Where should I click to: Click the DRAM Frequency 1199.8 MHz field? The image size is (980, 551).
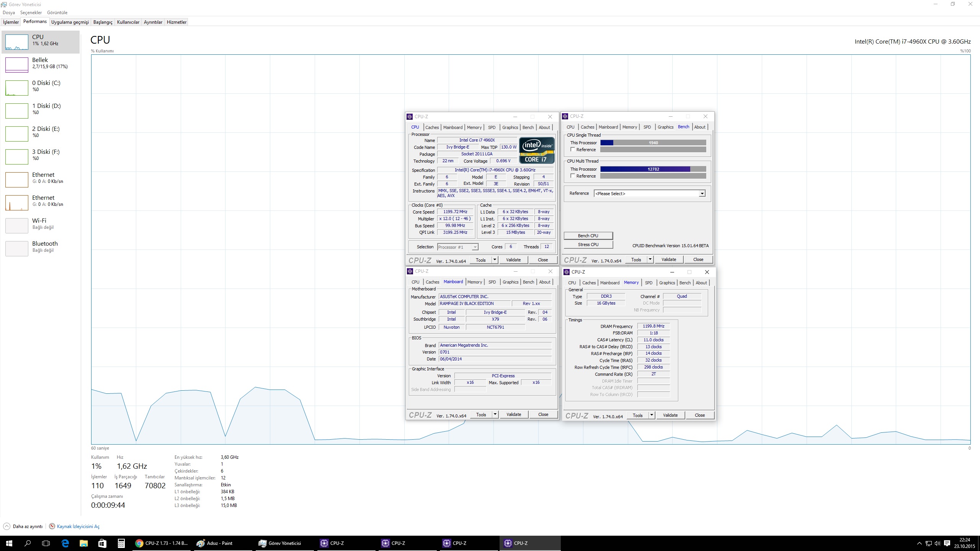653,326
